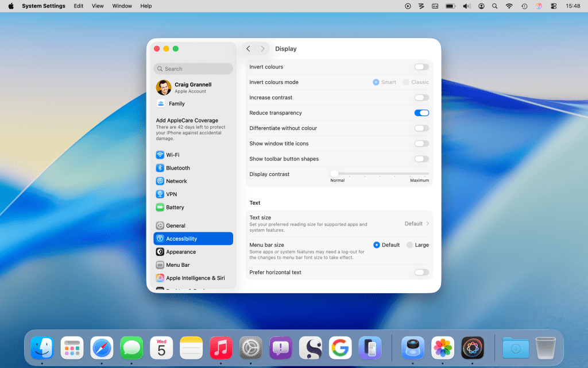
Task: Open Bluetooth settings in sidebar
Action: click(193, 168)
